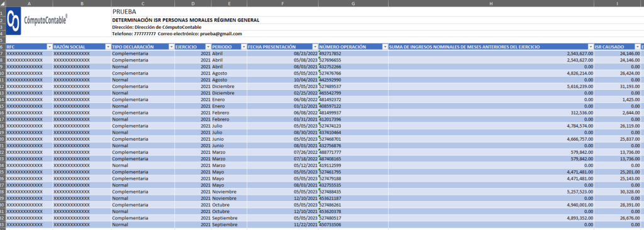
Task: Click ISR causado value 1,425.00
Action: pyautogui.click(x=631, y=99)
